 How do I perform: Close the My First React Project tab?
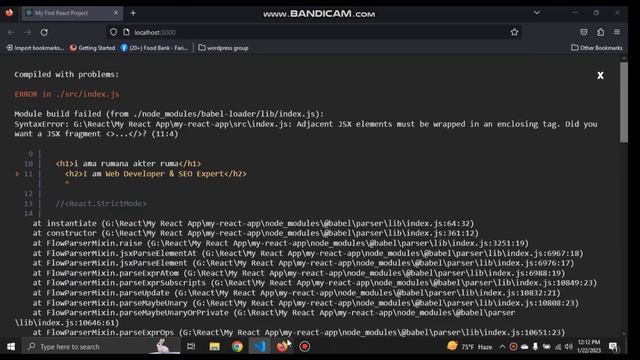point(116,13)
